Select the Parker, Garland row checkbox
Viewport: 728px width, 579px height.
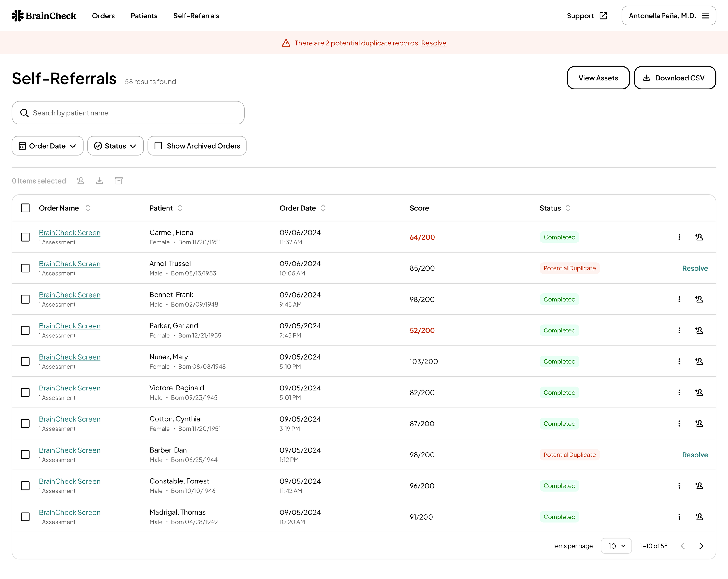(x=25, y=330)
